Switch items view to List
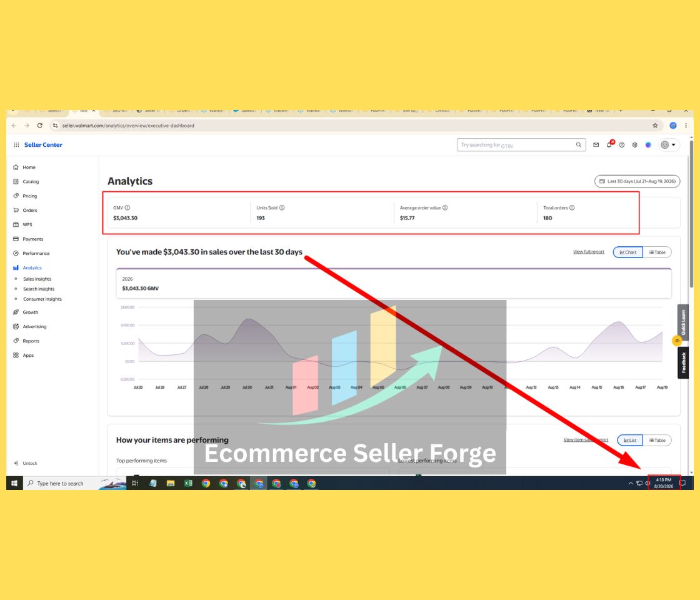This screenshot has height=600, width=700. pyautogui.click(x=631, y=440)
